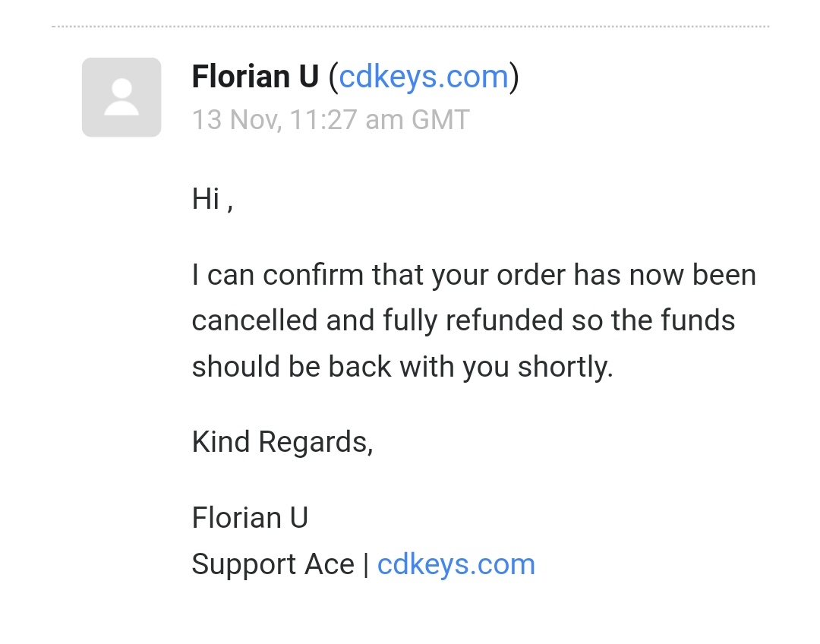Image resolution: width=820 pixels, height=644 pixels.
Task: Click the dotted separator line above message
Action: [x=411, y=26]
